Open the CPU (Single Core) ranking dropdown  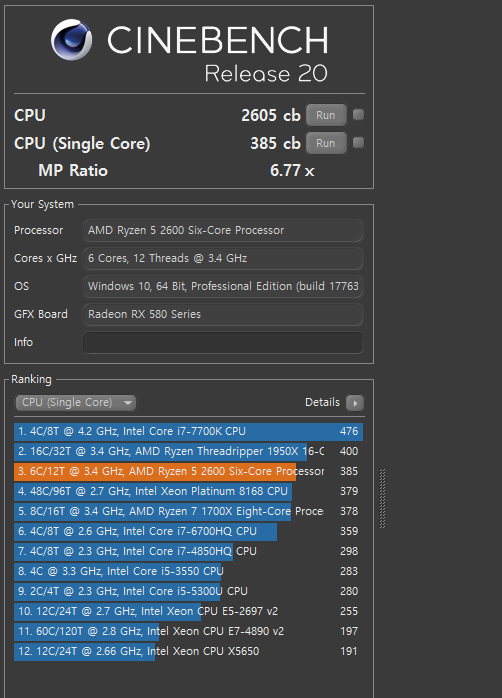click(75, 402)
